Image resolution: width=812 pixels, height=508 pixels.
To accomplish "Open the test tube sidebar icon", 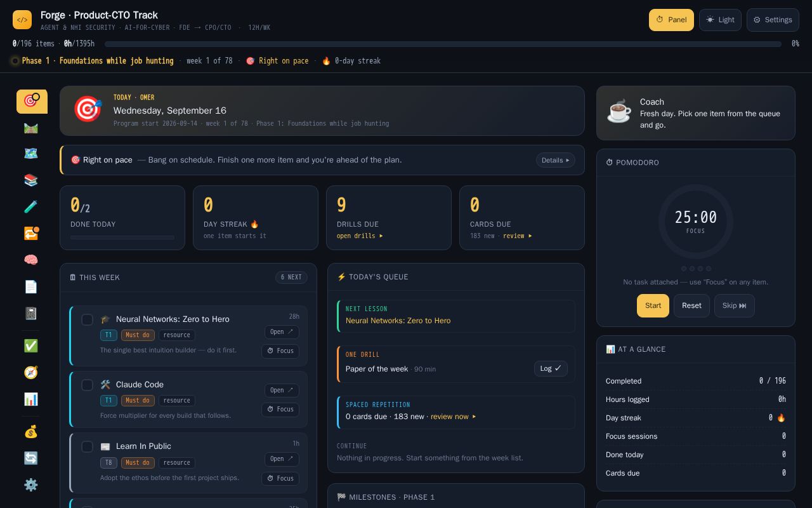I will click(x=31, y=207).
